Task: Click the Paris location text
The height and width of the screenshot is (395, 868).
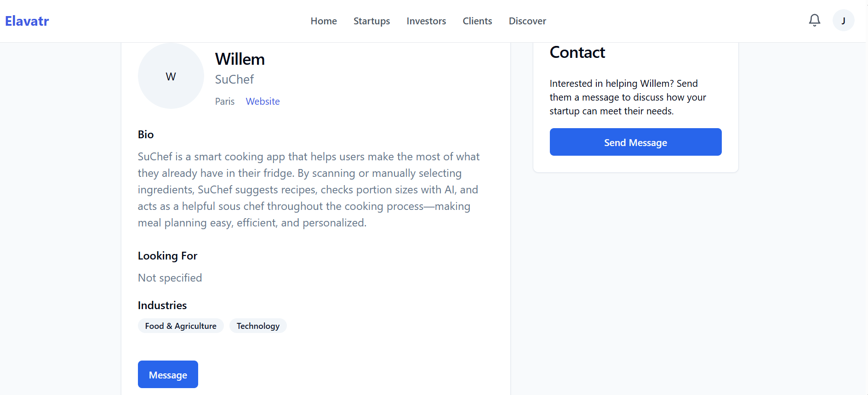Action: point(225,102)
